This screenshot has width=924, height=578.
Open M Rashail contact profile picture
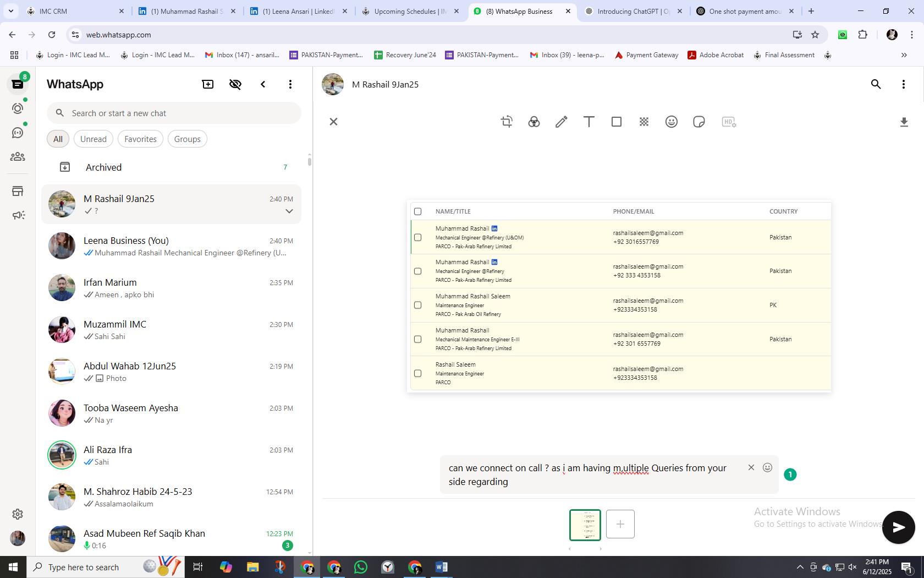pyautogui.click(x=333, y=84)
